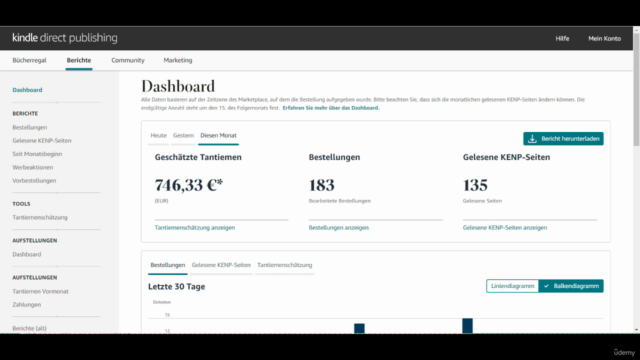Switch to the Gestern time range
The width and height of the screenshot is (640, 360).
coord(183,136)
